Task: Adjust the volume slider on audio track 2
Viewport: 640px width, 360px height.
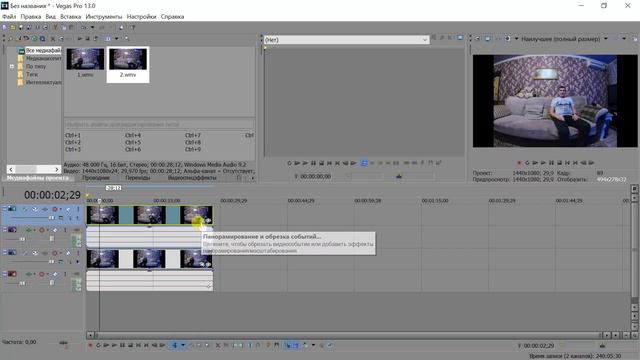Action: (x=22, y=239)
